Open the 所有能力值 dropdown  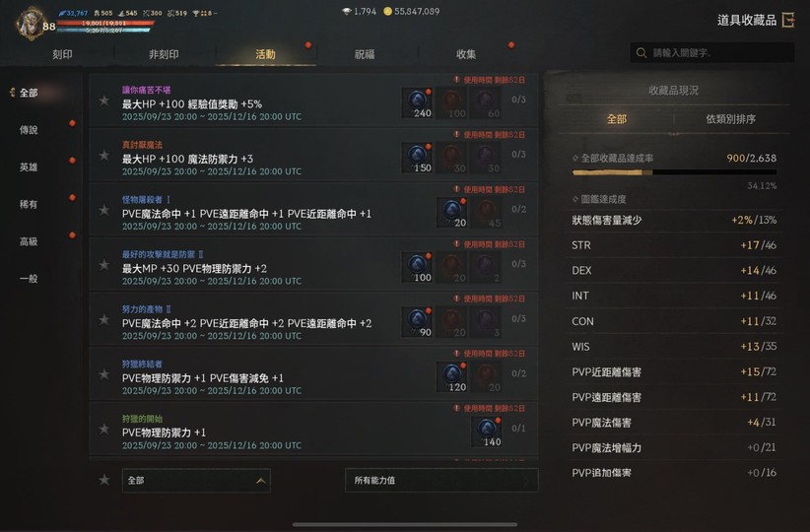click(441, 481)
